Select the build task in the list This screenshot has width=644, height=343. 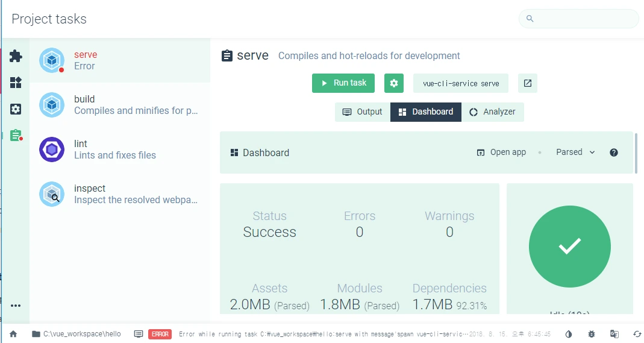120,105
